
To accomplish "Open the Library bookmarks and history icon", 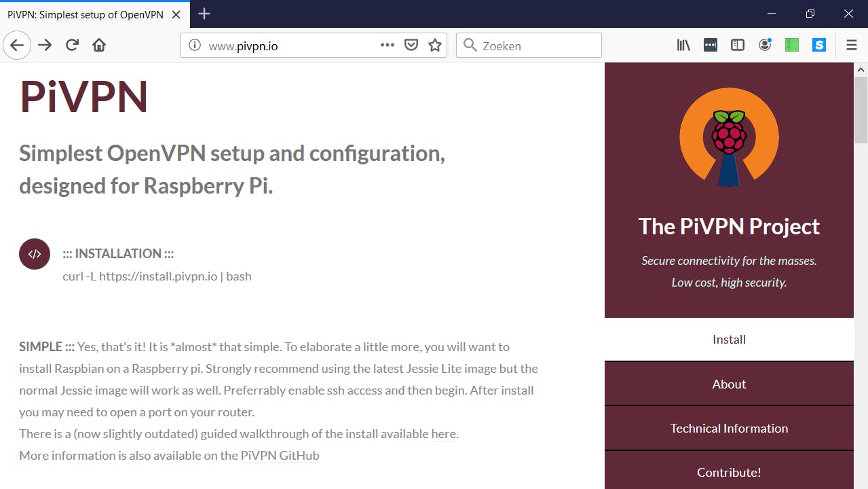I will tap(683, 46).
